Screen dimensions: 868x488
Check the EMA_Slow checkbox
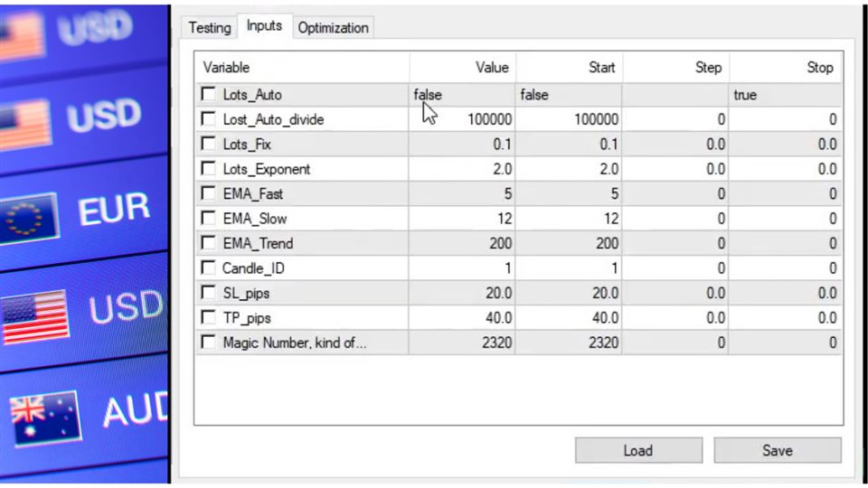pos(209,219)
